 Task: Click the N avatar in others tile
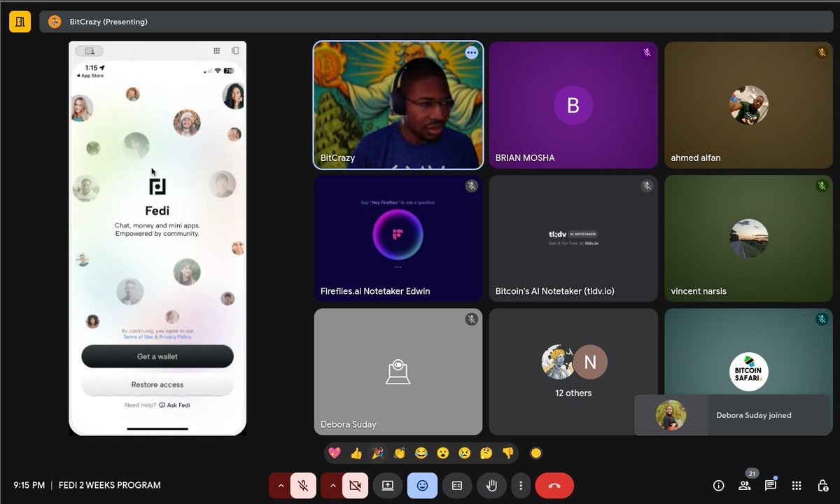[590, 362]
